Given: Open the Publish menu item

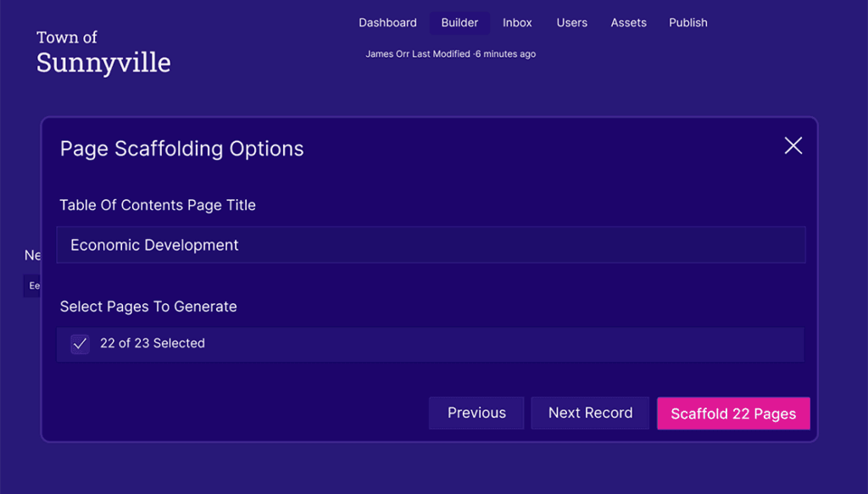Looking at the screenshot, I should click(x=687, y=23).
